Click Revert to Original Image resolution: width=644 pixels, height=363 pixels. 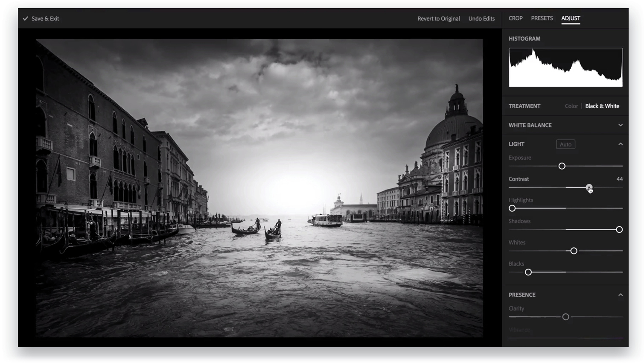point(438,18)
